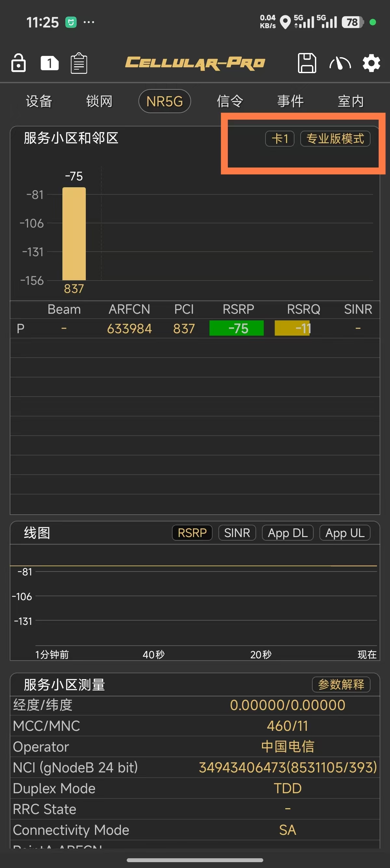Open the speedometer gauge icon
390x868 pixels.
[x=340, y=63]
